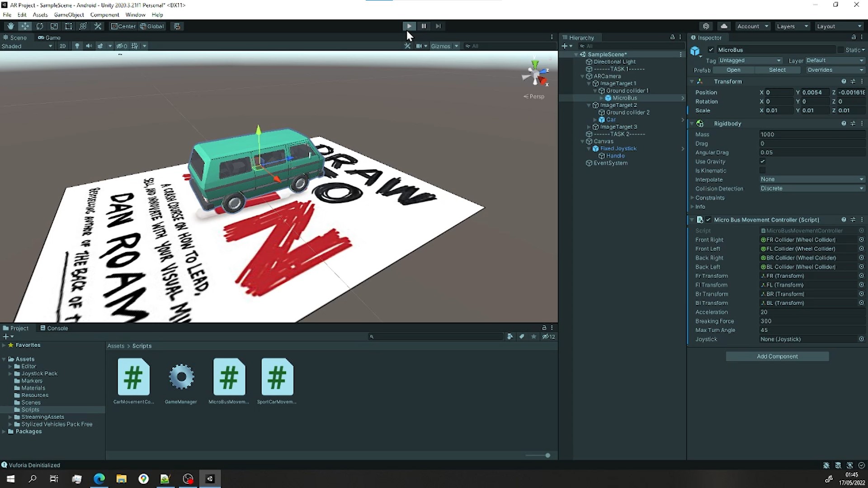Select the Hand tool in the toolbar
Screen dimensions: 868x488
click(x=10, y=26)
